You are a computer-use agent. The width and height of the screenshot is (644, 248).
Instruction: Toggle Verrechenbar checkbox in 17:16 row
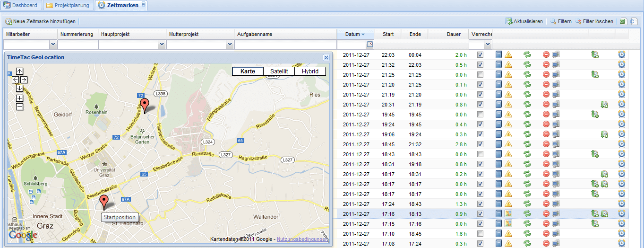click(481, 214)
